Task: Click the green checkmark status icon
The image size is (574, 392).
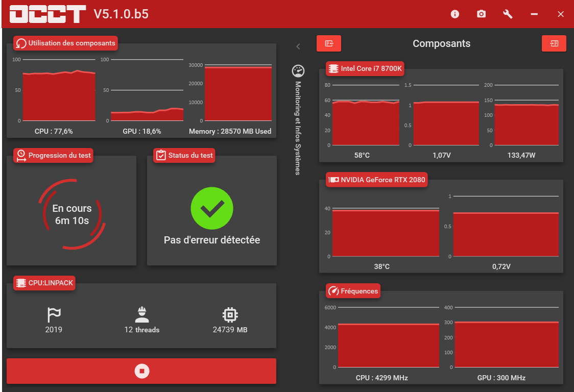Action: [212, 208]
